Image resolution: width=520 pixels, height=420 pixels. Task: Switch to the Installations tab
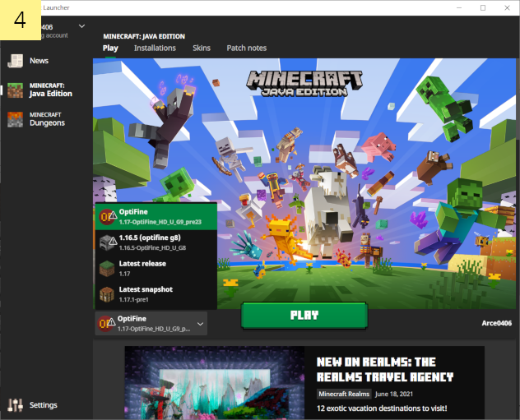click(x=155, y=48)
